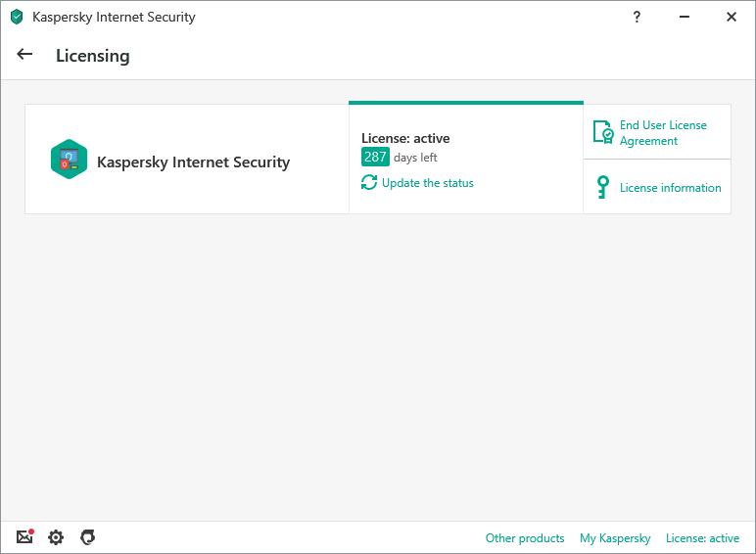Open License information
This screenshot has width=756, height=554.
click(x=670, y=188)
